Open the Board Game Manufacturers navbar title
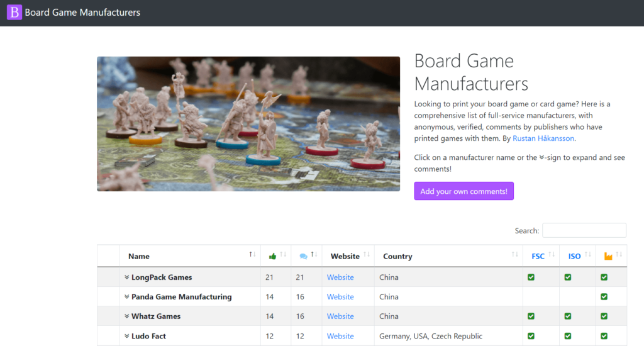This screenshot has width=644, height=346. pyautogui.click(x=82, y=13)
